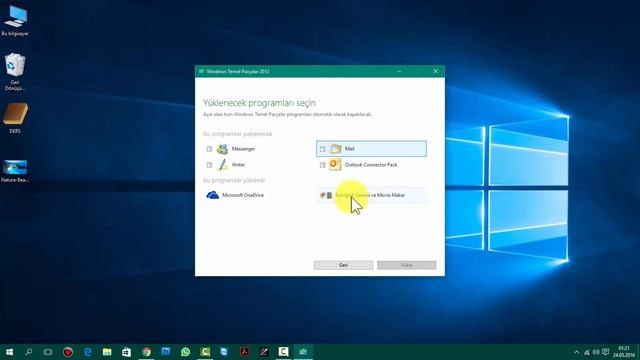Image resolution: width=640 pixels, height=360 pixels.
Task: Click the Outlook Connector Pack icon
Action: (335, 164)
